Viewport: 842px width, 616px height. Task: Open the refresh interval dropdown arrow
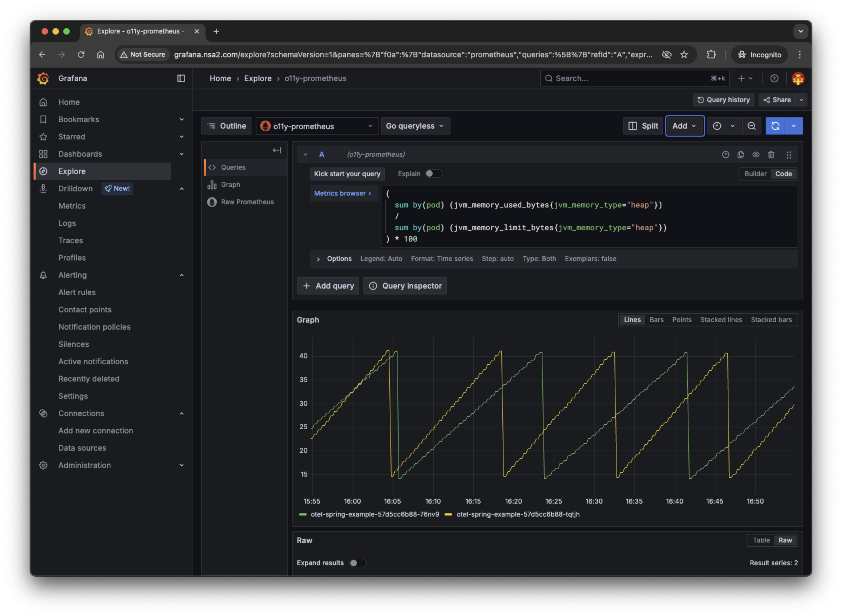(x=794, y=126)
